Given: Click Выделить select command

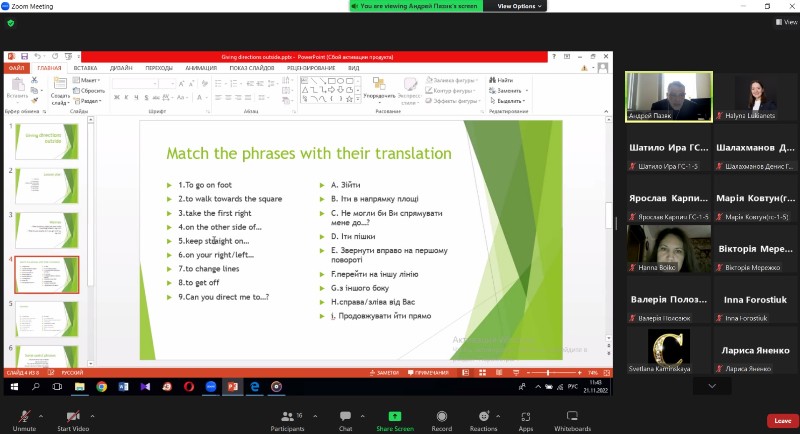Looking at the screenshot, I should coord(507,101).
